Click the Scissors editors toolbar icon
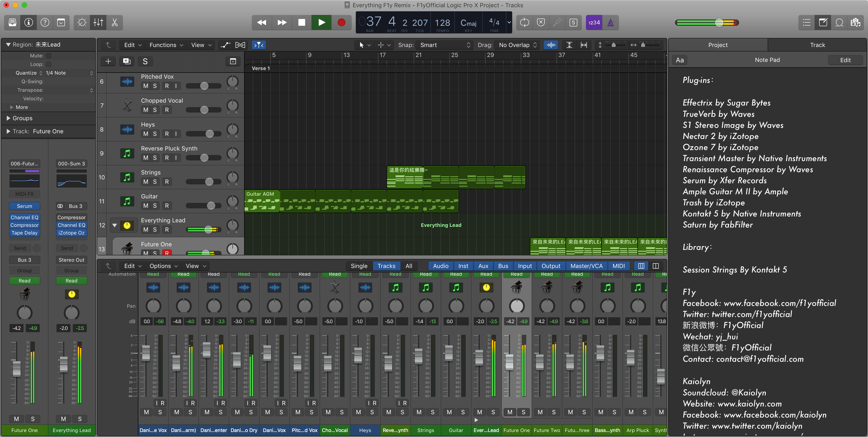The height and width of the screenshot is (437, 868). (115, 23)
